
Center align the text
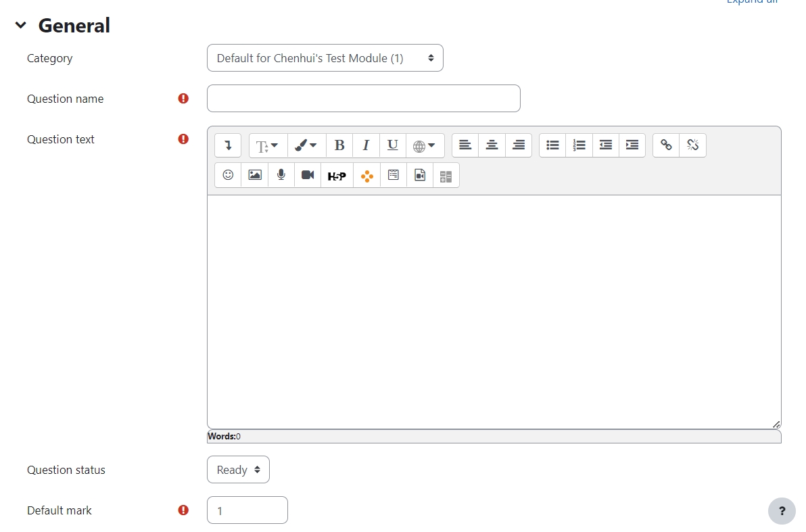(492, 145)
